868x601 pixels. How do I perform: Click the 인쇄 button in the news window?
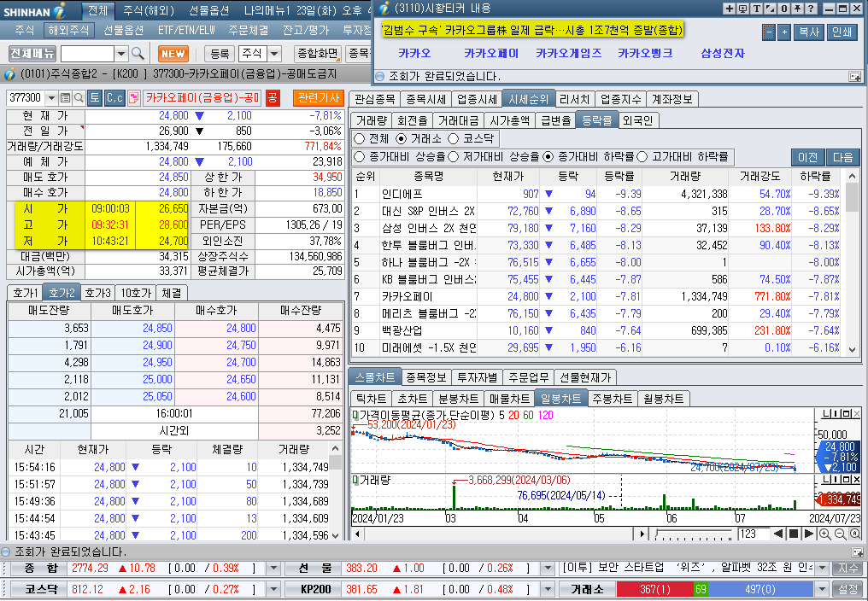click(x=842, y=32)
